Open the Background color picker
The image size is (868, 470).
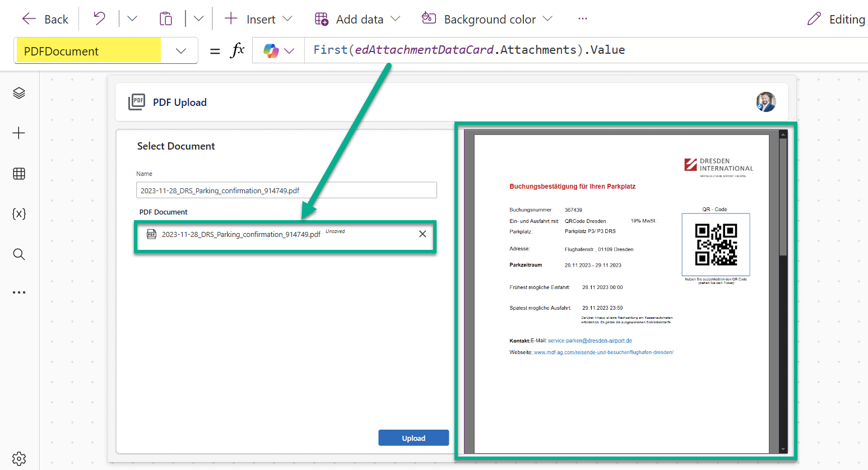487,19
